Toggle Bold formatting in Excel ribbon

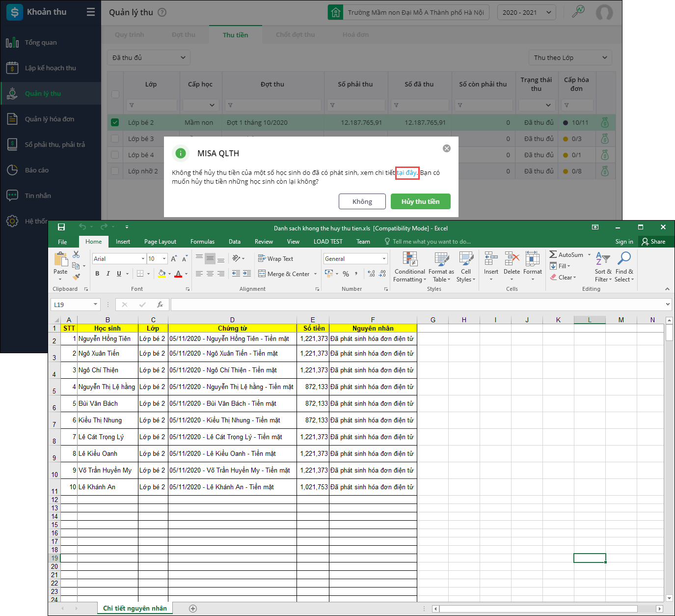pyautogui.click(x=97, y=274)
